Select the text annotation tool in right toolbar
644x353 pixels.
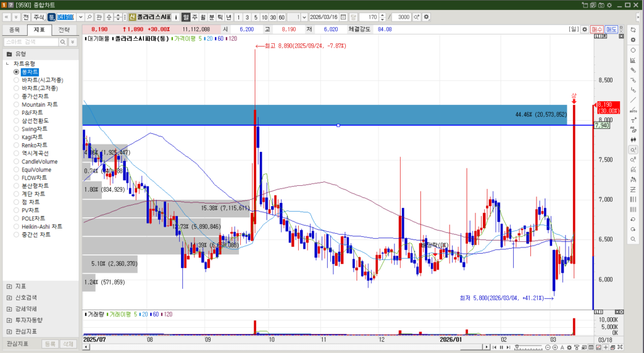(x=633, y=120)
